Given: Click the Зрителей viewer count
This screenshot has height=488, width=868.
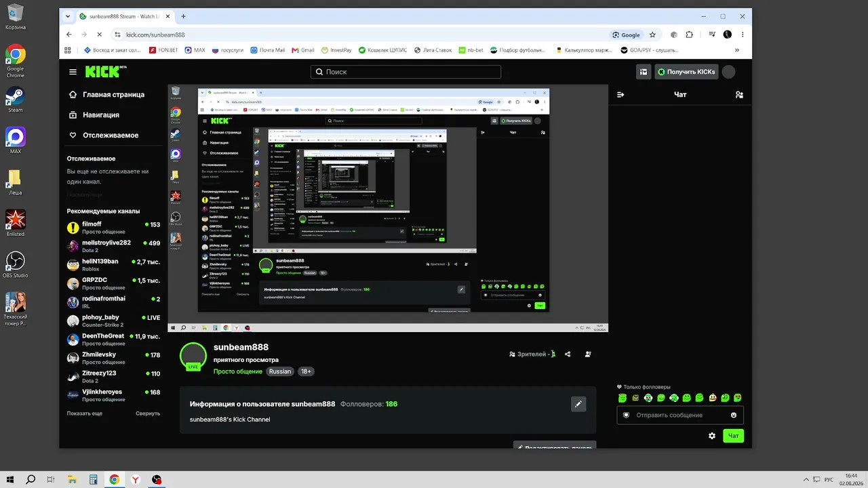Looking at the screenshot, I should (532, 354).
